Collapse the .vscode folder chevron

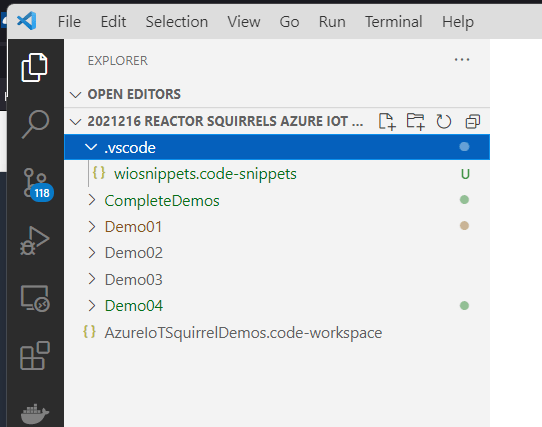(91, 147)
